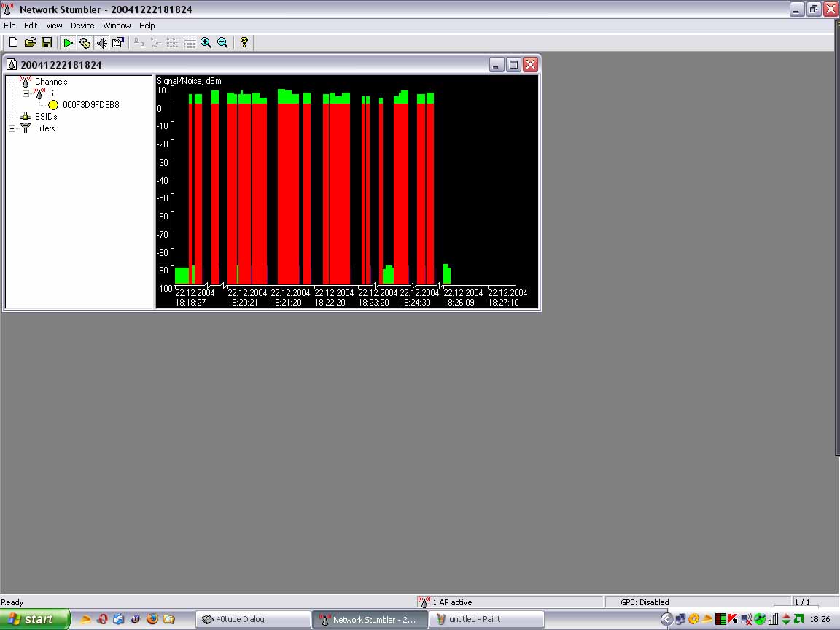Select channel 6 in the tree
This screenshot has width=840, height=630.
pyautogui.click(x=51, y=93)
